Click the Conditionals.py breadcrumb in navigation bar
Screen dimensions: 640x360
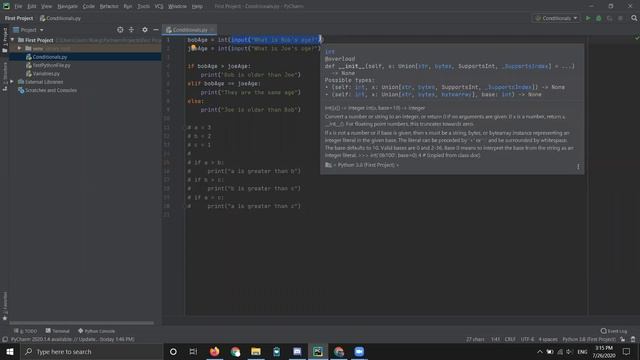point(60,18)
